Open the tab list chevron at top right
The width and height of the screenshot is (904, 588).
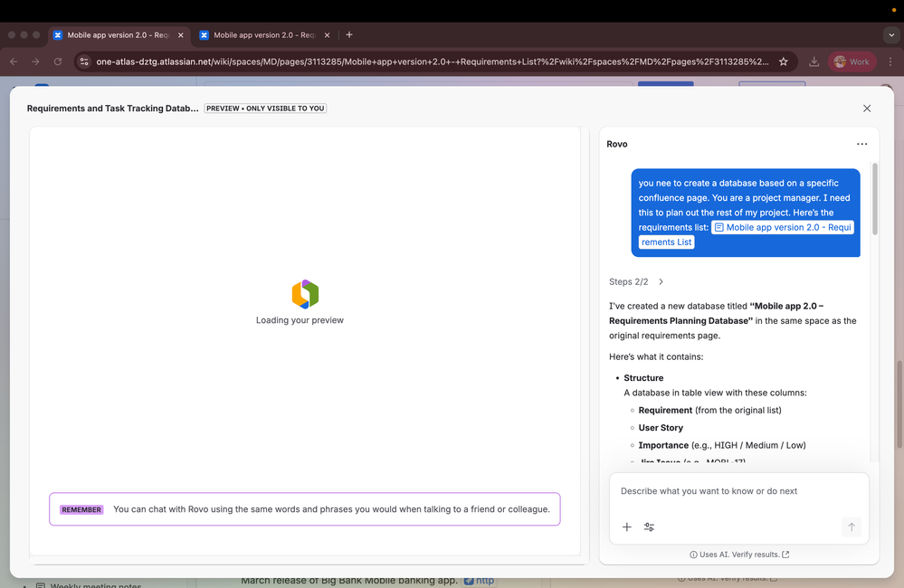[890, 34]
